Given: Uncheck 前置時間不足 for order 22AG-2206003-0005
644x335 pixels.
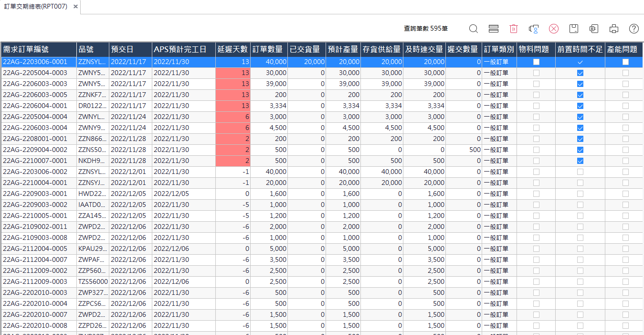Looking at the screenshot, I should point(580,95).
